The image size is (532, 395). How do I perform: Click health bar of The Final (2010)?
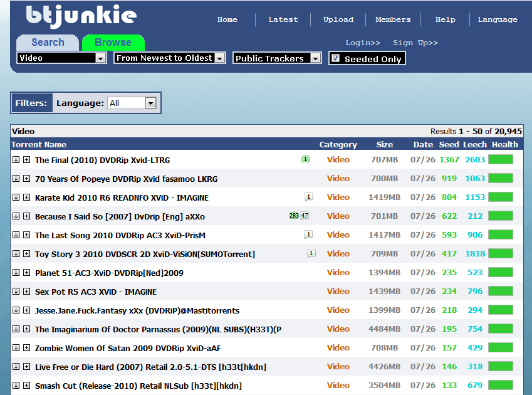coord(501,159)
